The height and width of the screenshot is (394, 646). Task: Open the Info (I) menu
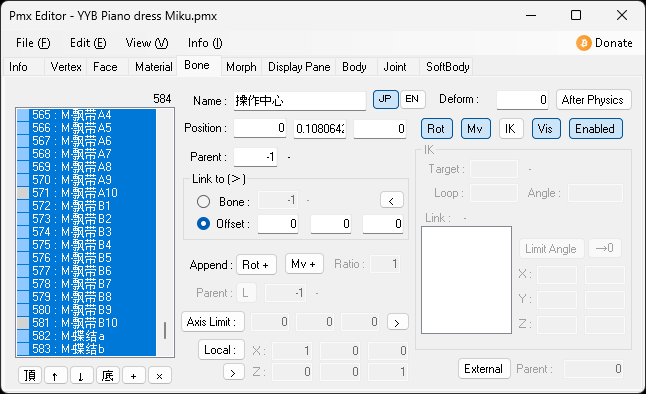205,43
